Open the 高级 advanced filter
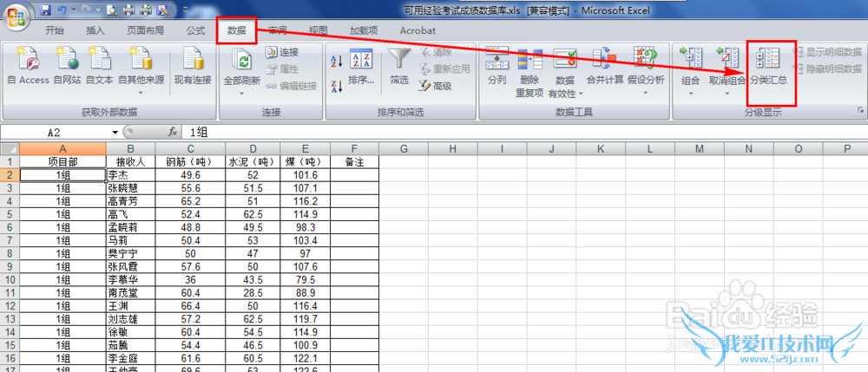868x372 pixels. 435,86
